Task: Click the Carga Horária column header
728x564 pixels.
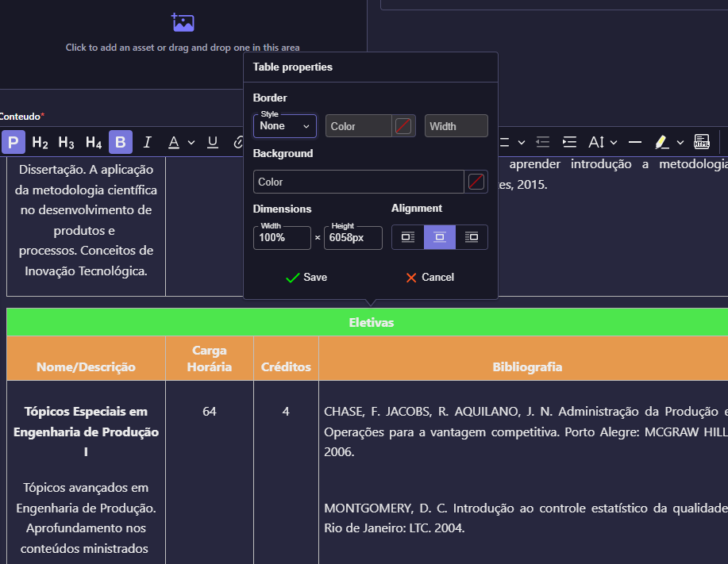Action: point(210,359)
